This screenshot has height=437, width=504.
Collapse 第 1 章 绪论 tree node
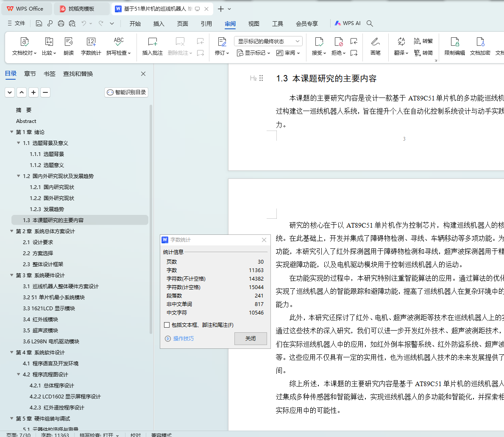click(12, 132)
